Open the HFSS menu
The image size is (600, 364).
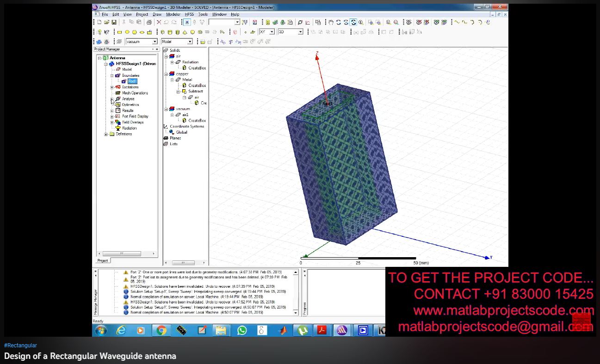tap(189, 14)
